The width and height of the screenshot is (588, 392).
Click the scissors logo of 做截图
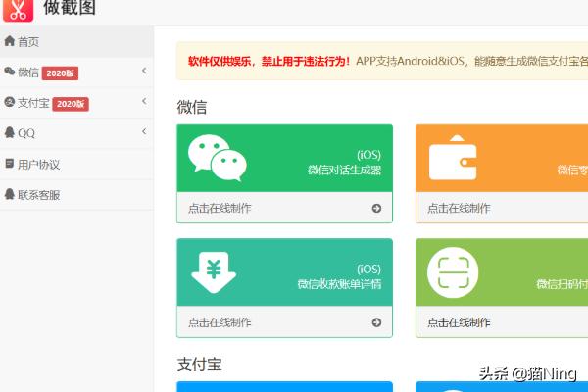pyautogui.click(x=18, y=10)
